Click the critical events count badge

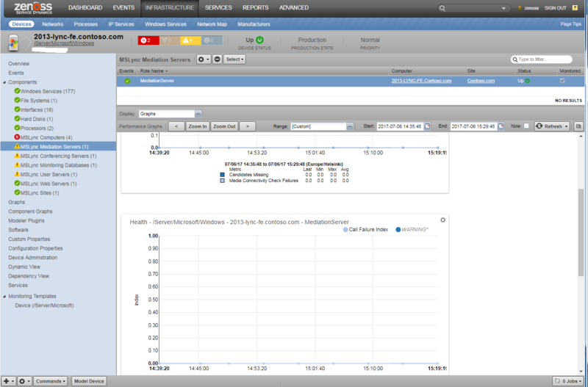(x=148, y=40)
